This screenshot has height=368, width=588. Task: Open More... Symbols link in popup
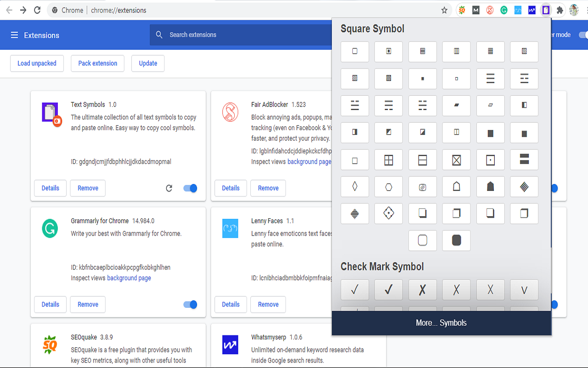click(441, 323)
